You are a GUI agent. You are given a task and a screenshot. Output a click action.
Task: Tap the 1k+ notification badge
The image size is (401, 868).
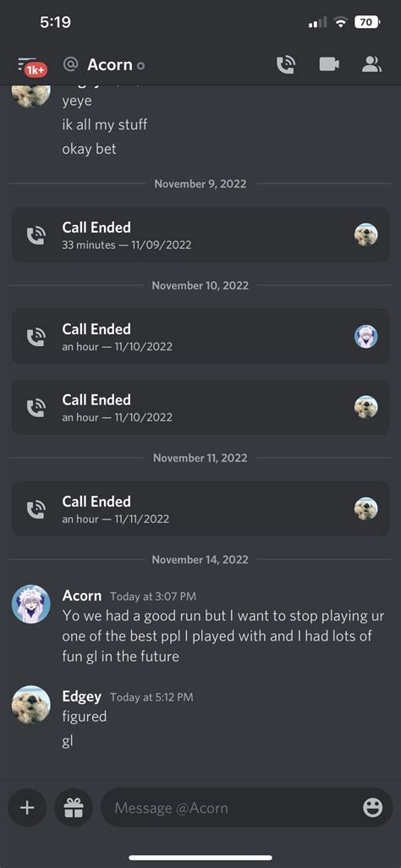click(x=36, y=70)
